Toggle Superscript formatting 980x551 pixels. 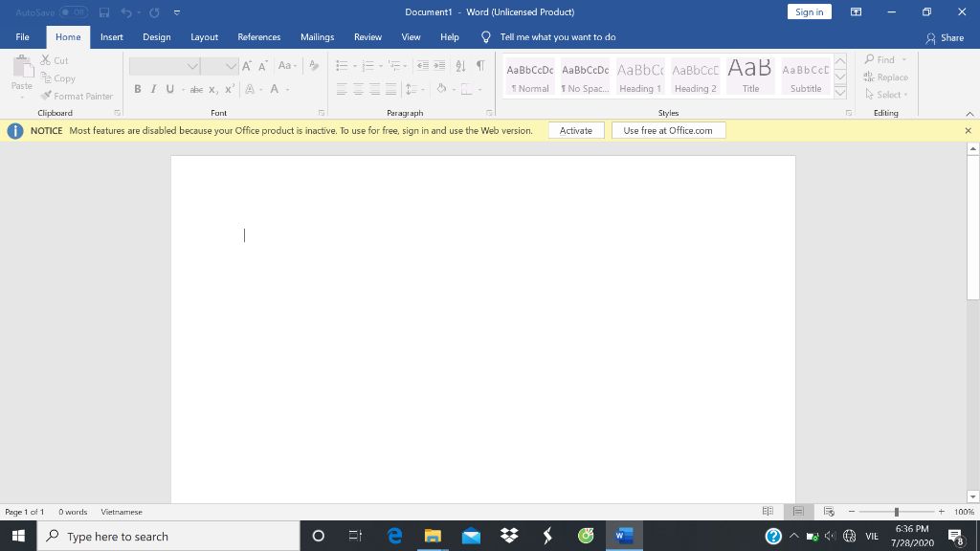tap(230, 89)
